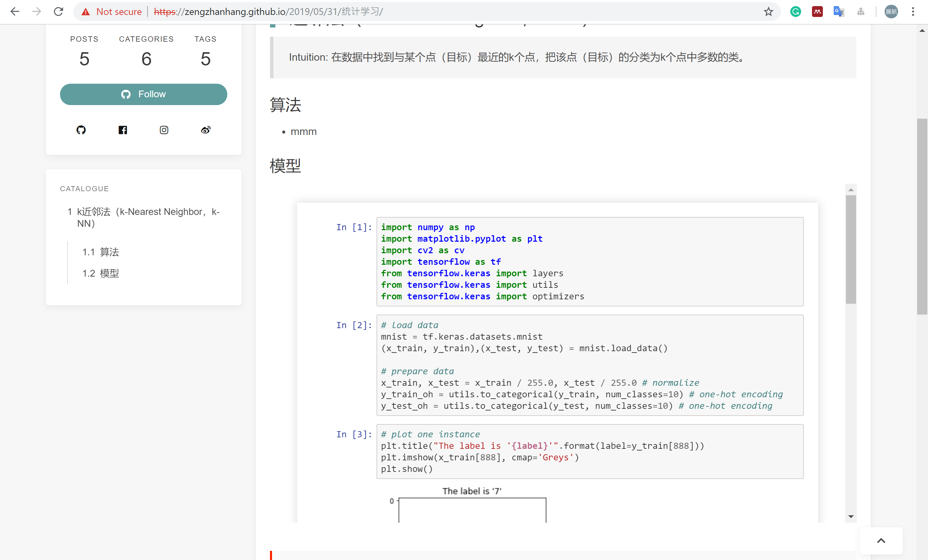The width and height of the screenshot is (928, 560).
Task: Open the Grammarly extension icon
Action: tap(795, 11)
